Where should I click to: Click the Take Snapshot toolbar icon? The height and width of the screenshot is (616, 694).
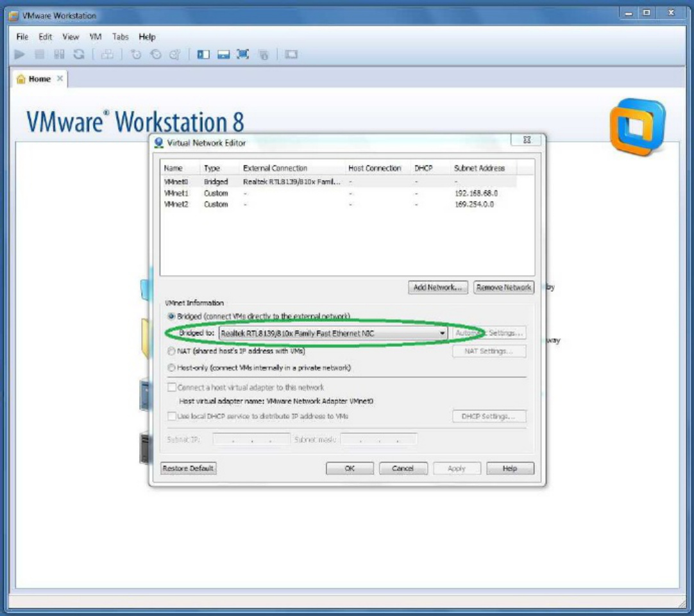(x=136, y=54)
